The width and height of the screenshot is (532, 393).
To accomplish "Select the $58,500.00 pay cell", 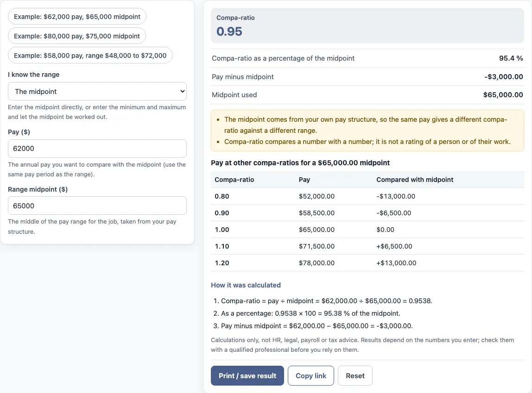I will [x=317, y=213].
